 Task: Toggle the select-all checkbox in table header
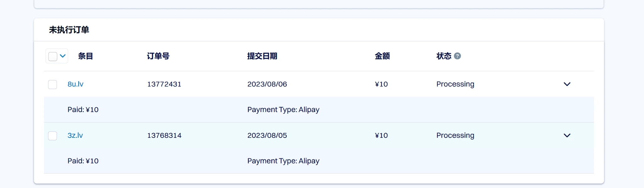53,56
